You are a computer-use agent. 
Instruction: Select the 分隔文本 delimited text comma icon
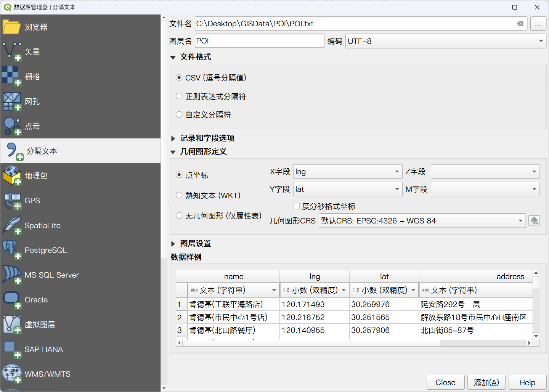point(14,151)
